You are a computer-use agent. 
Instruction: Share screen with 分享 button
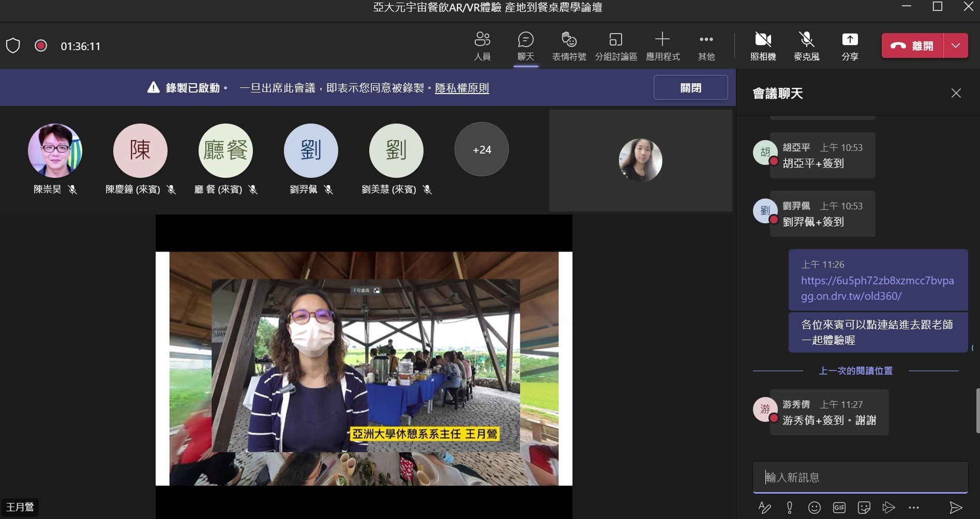click(x=850, y=46)
